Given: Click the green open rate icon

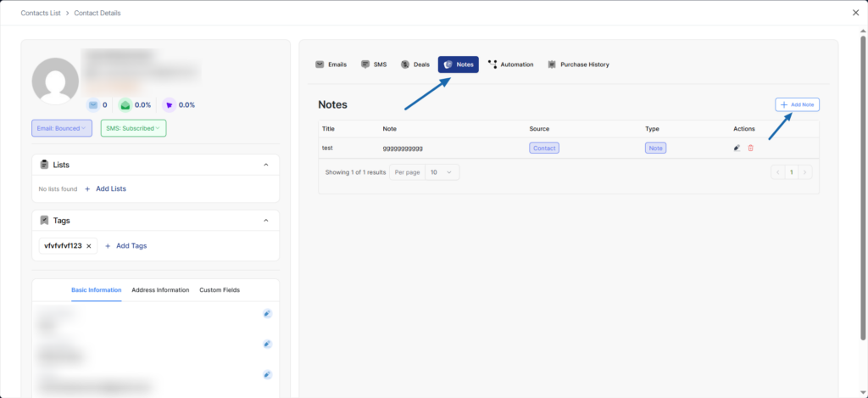Looking at the screenshot, I should point(125,104).
